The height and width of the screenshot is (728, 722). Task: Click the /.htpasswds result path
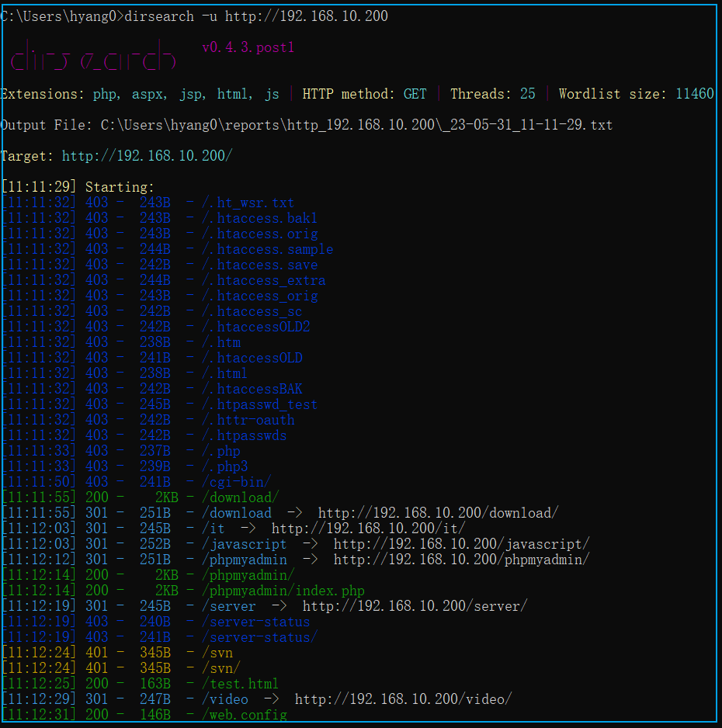click(x=245, y=435)
